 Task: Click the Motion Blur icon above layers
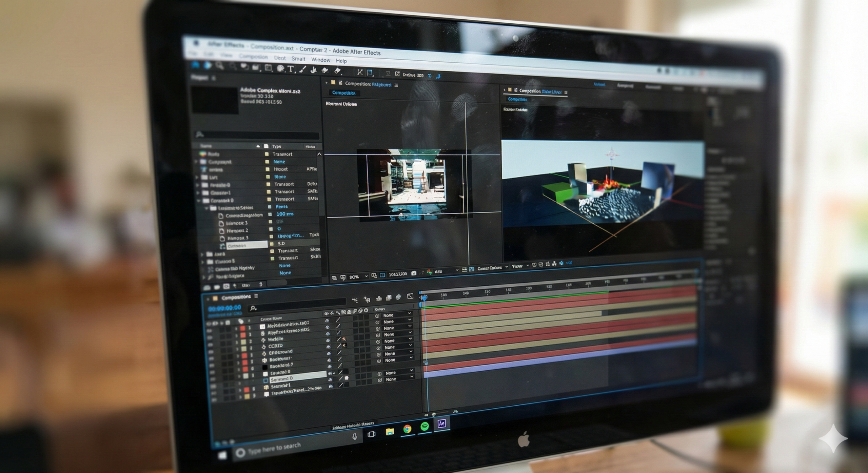[x=398, y=297]
